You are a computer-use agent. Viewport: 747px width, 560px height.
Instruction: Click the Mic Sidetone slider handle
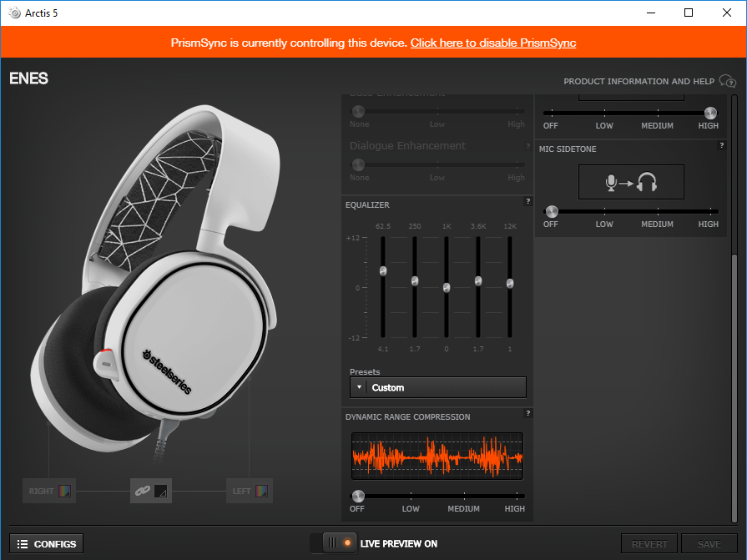552,211
